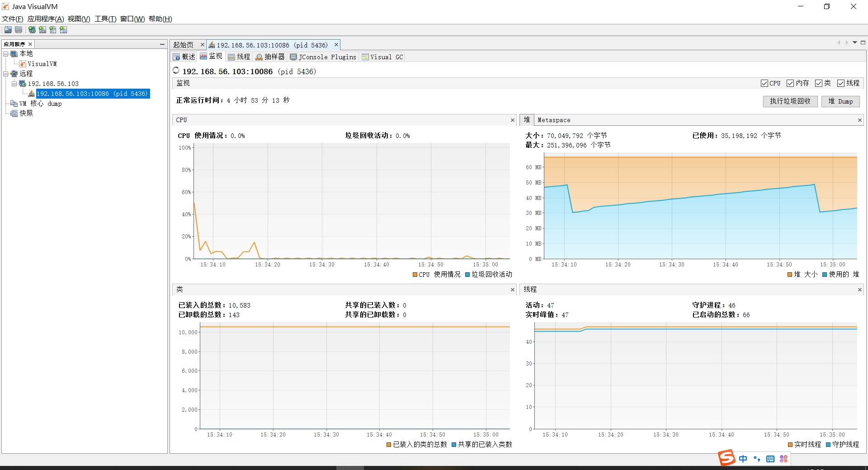Click the 192.168.56.103 host icon

(22, 84)
